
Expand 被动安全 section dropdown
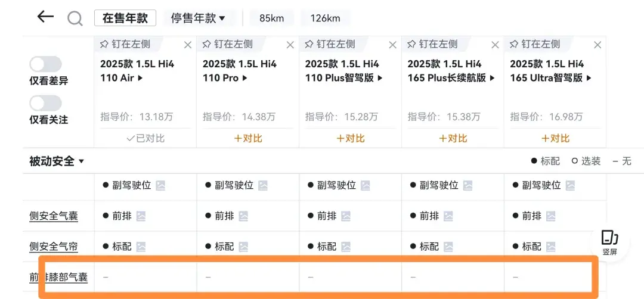click(x=57, y=161)
